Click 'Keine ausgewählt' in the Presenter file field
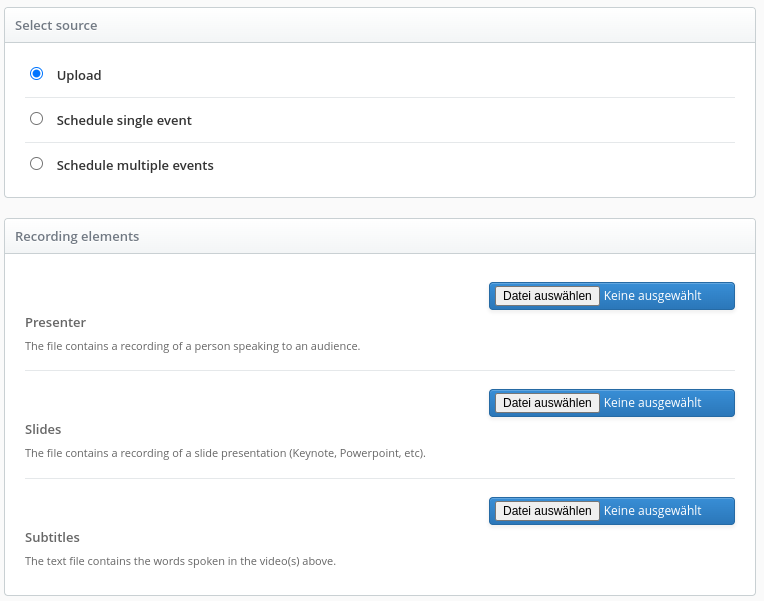764x601 pixels. point(652,296)
